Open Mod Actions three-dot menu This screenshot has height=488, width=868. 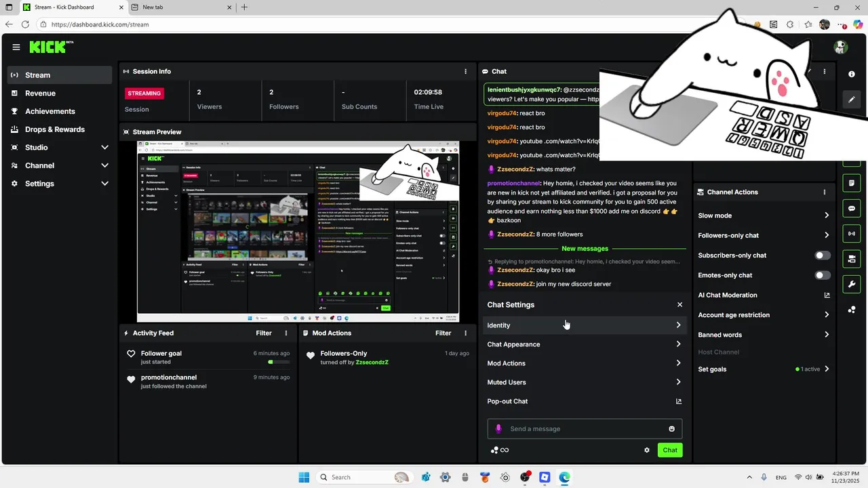pyautogui.click(x=465, y=333)
